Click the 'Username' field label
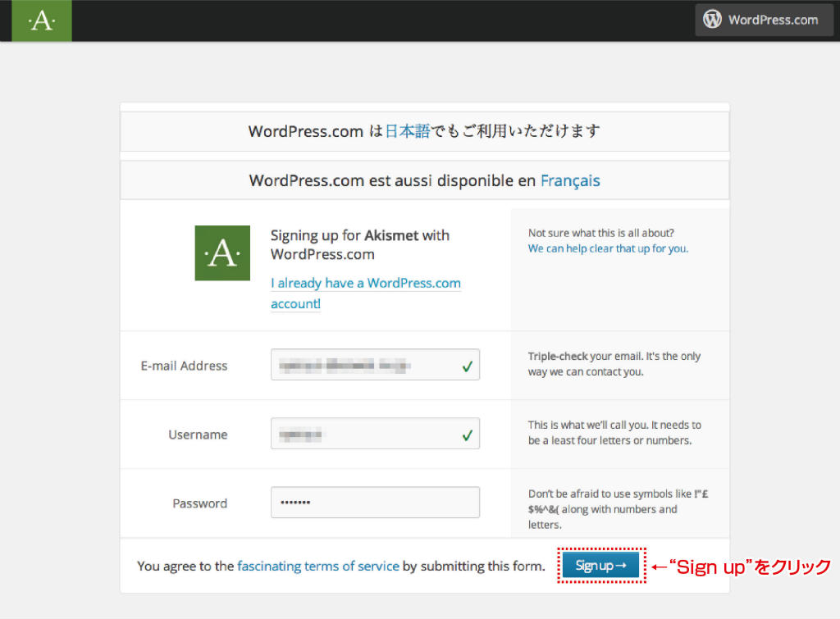Screen dimensions: 840x619 pyautogui.click(x=198, y=435)
